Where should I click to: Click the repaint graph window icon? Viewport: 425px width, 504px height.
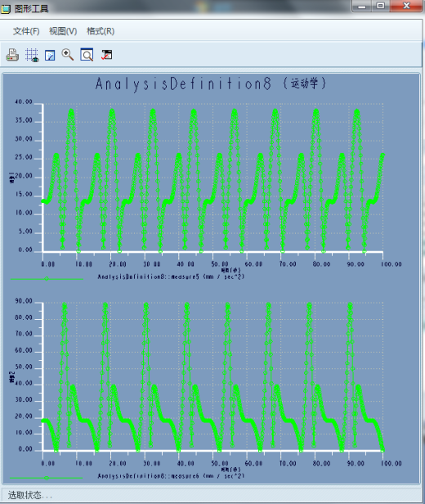pyautogui.click(x=50, y=55)
